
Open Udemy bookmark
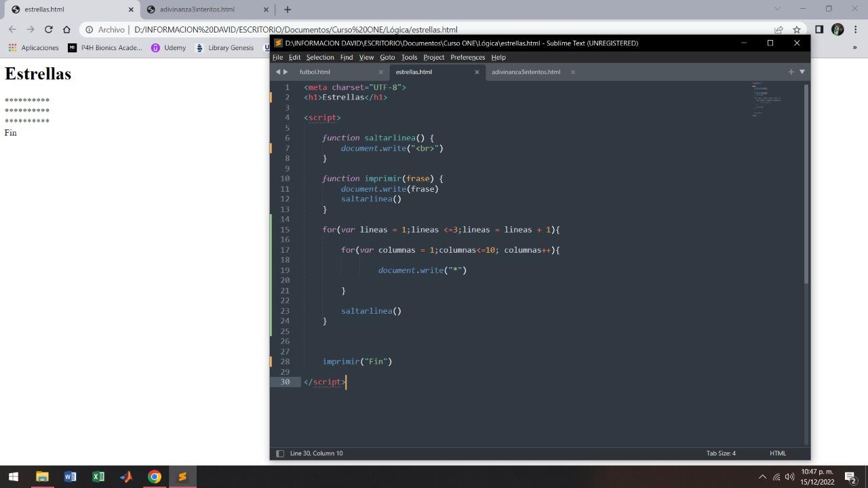[168, 47]
